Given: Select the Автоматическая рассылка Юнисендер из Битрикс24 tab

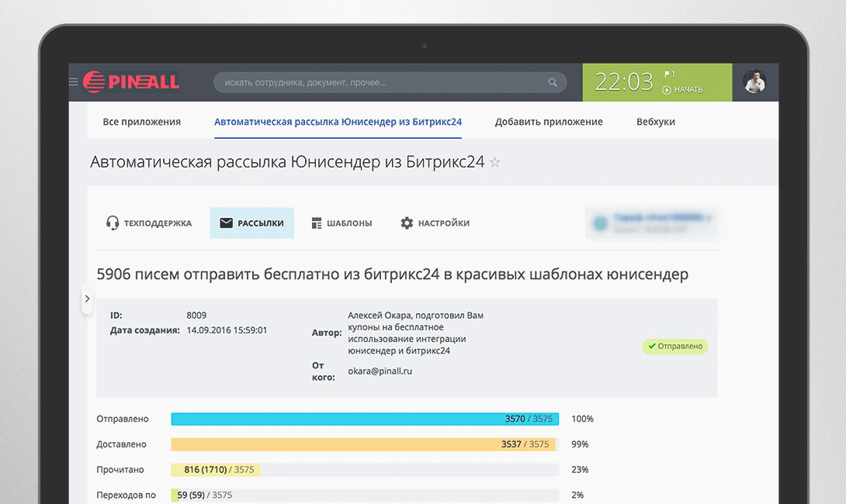Looking at the screenshot, I should [x=338, y=122].
